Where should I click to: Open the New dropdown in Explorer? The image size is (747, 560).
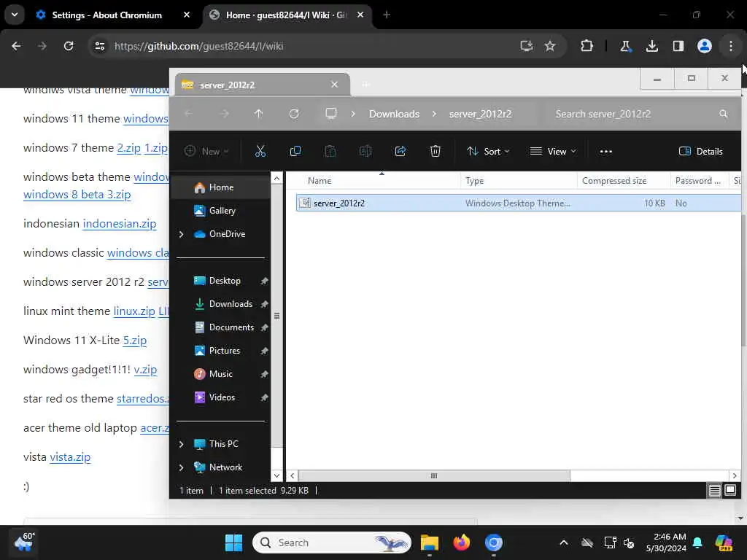pyautogui.click(x=206, y=152)
